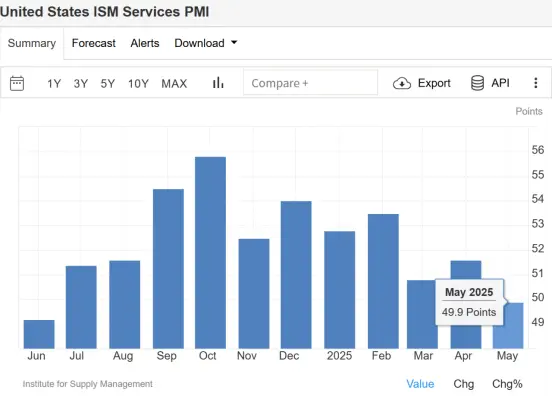Screen dimensions: 553x396
Task: Click the 'Mar' x-axis label
Action: coord(423,355)
